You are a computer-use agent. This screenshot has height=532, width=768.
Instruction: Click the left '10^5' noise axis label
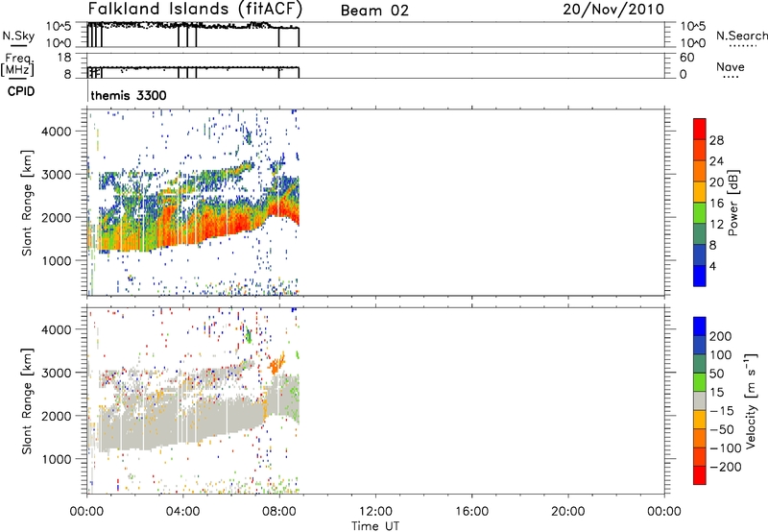[60, 27]
